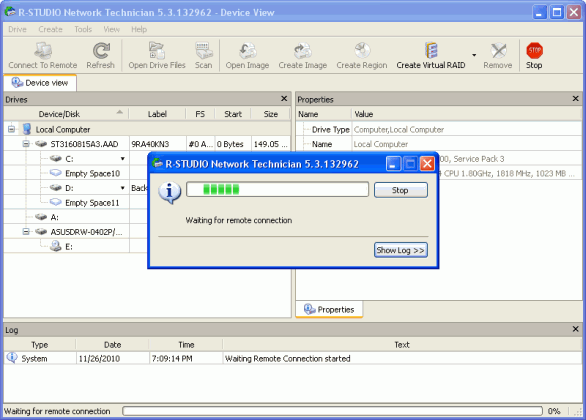Click the Create Virtual RAID icon
Viewport: 586px width, 420px height.
431,51
